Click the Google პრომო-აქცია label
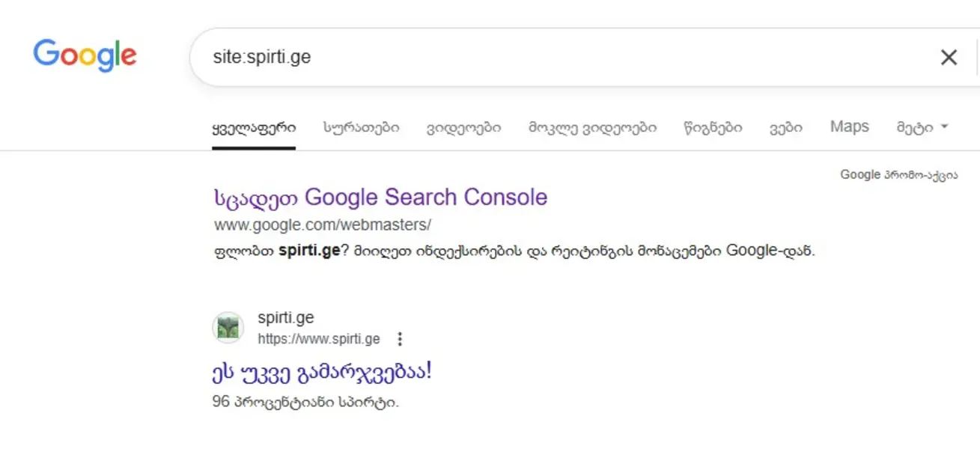 [x=899, y=174]
